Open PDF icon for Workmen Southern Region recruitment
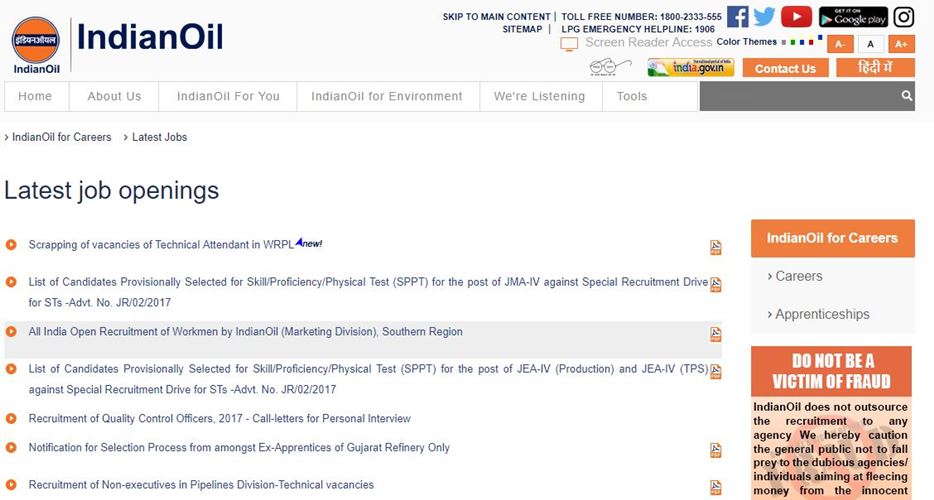The width and height of the screenshot is (934, 500). tap(715, 334)
